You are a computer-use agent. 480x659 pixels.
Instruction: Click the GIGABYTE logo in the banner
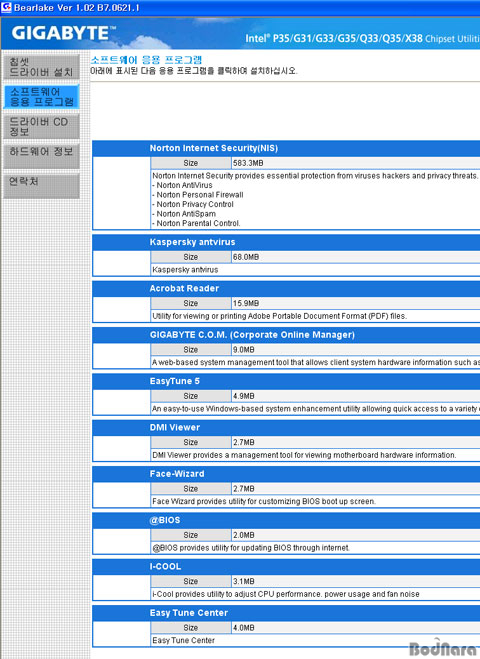[x=63, y=33]
